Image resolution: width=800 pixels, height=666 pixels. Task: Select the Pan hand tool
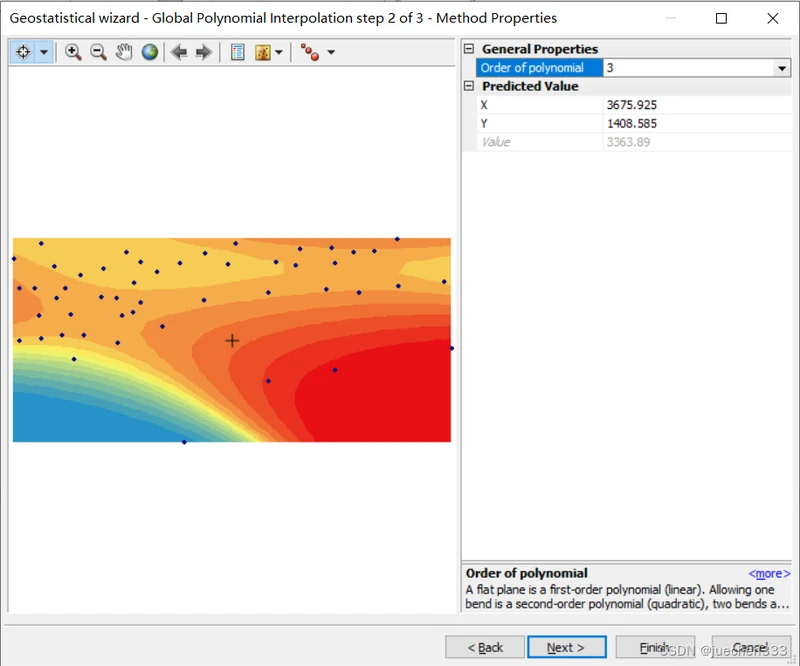tap(123, 52)
